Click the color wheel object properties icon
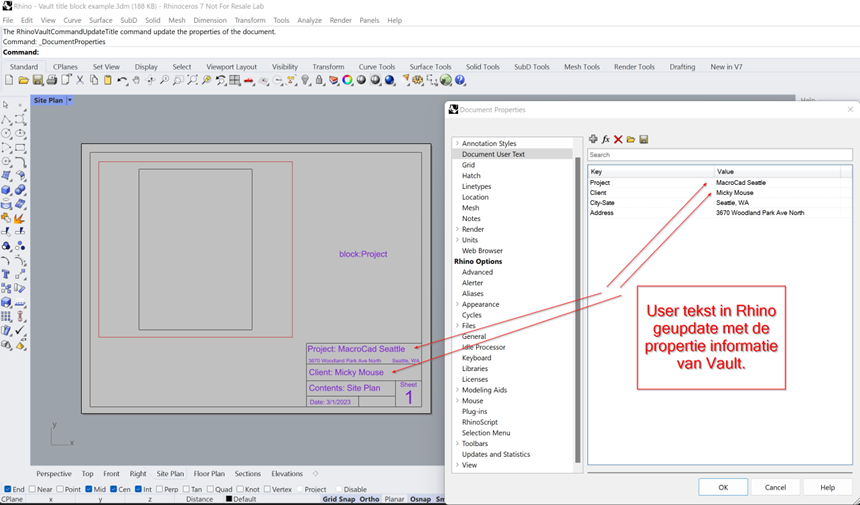The image size is (860, 505). point(347,80)
